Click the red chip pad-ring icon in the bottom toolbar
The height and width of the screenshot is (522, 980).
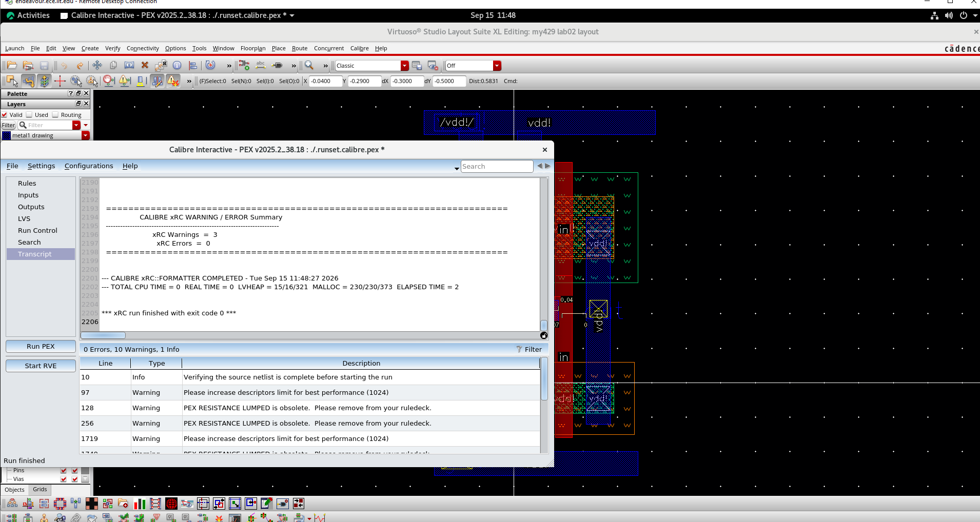coord(60,504)
